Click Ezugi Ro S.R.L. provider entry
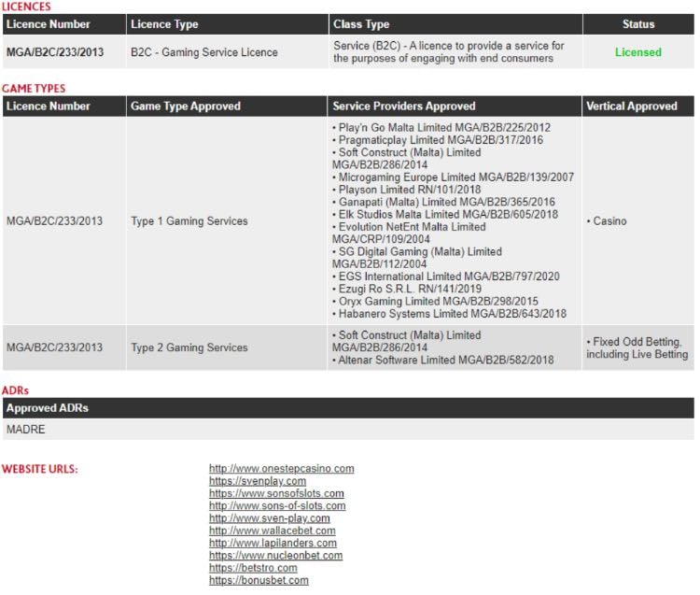 click(407, 289)
